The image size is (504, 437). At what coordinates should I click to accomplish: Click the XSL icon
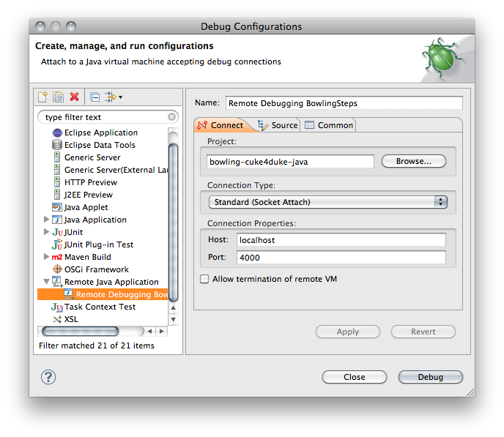pos(57,319)
